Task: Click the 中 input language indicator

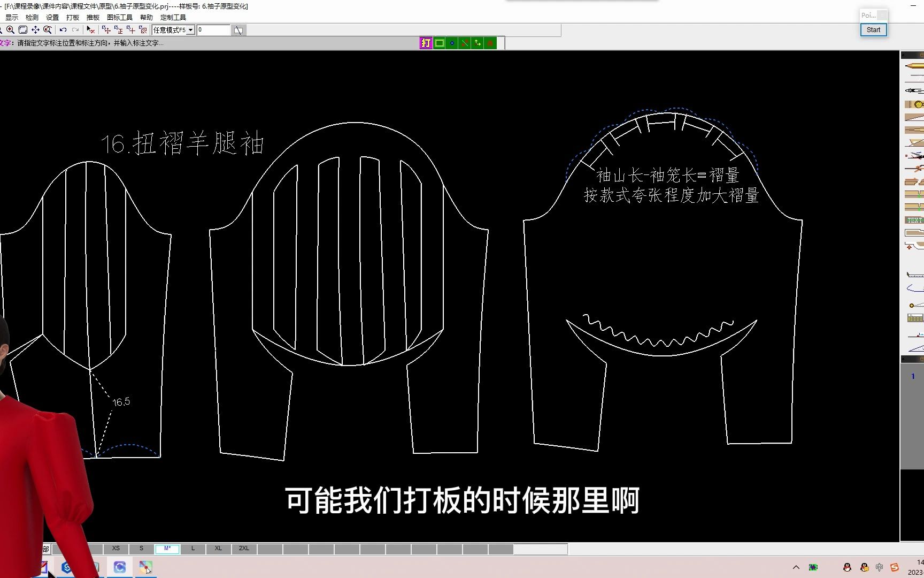Action: pos(880,567)
